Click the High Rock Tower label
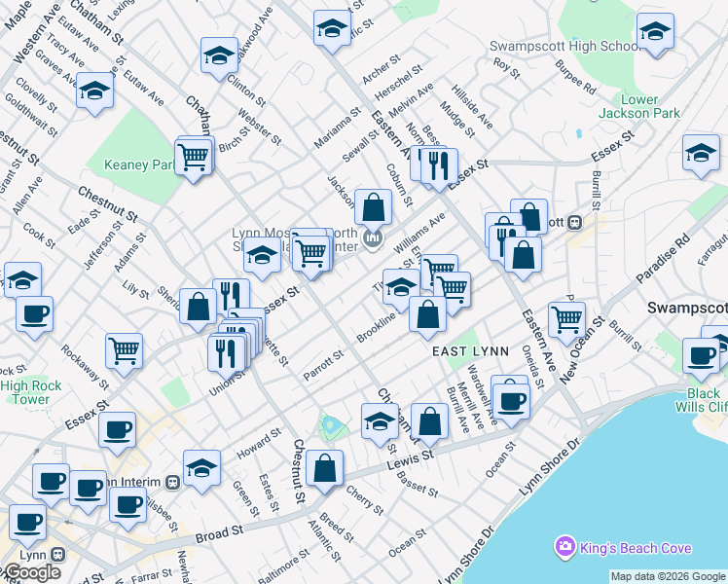Screen dimensions: 728x584 [31, 392]
